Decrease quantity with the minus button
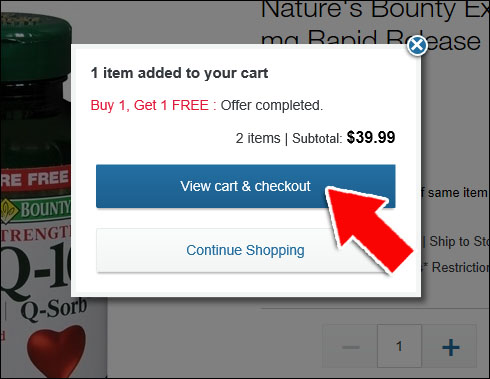 [350, 347]
